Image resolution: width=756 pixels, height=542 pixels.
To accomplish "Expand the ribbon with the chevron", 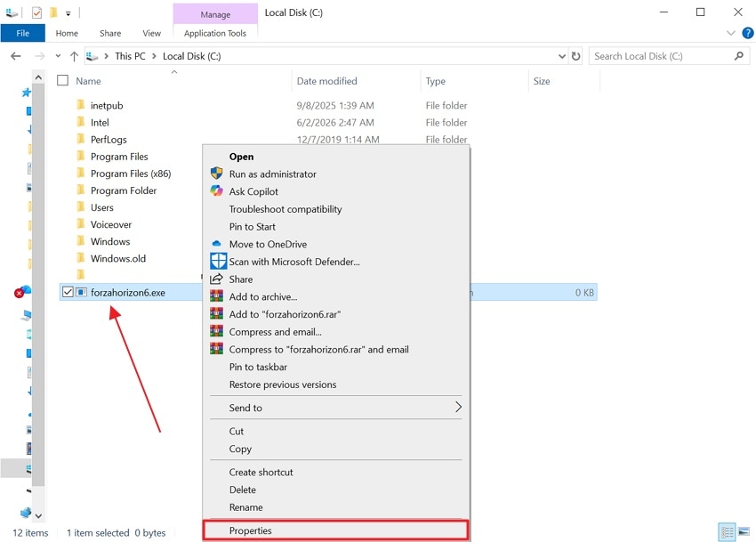I will 730,33.
